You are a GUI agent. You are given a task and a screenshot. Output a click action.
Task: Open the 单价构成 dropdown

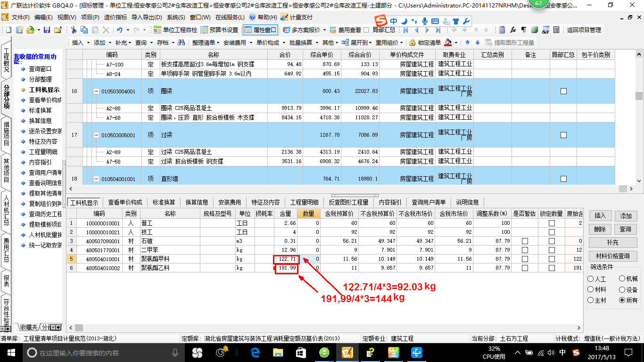pyautogui.click(x=270, y=42)
